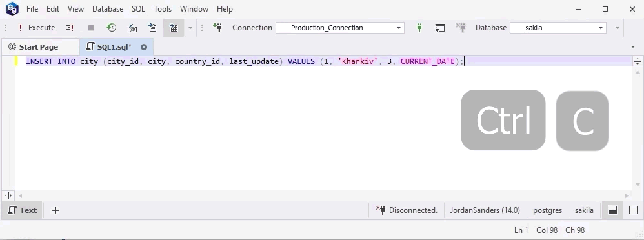The image size is (644, 240).
Task: Close the SQL1.sql* tab
Action: pyautogui.click(x=144, y=47)
